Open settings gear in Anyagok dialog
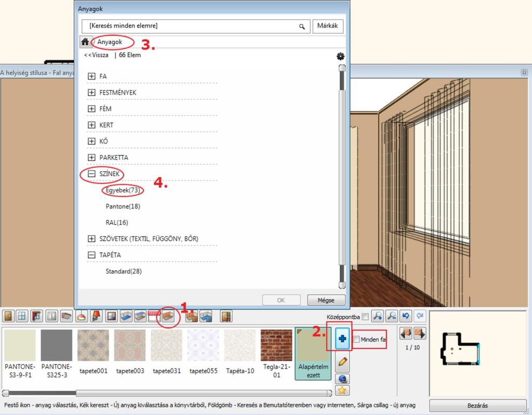Screen dimensions: 532x415 pyautogui.click(x=340, y=56)
